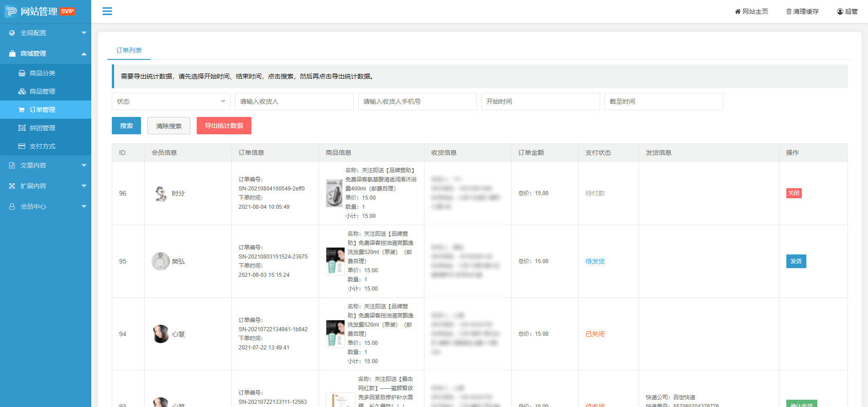Expand the 会员中心 sidebar menu

click(x=46, y=206)
